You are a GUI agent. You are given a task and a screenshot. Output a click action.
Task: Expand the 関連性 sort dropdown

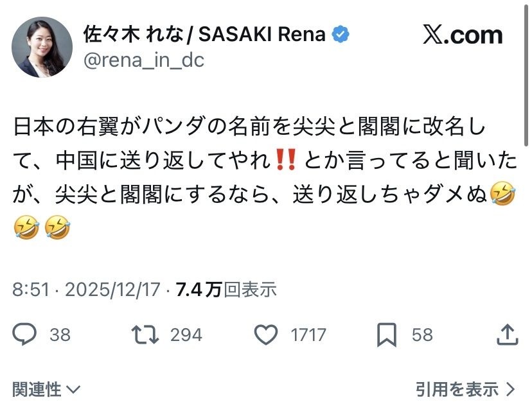pos(46,389)
